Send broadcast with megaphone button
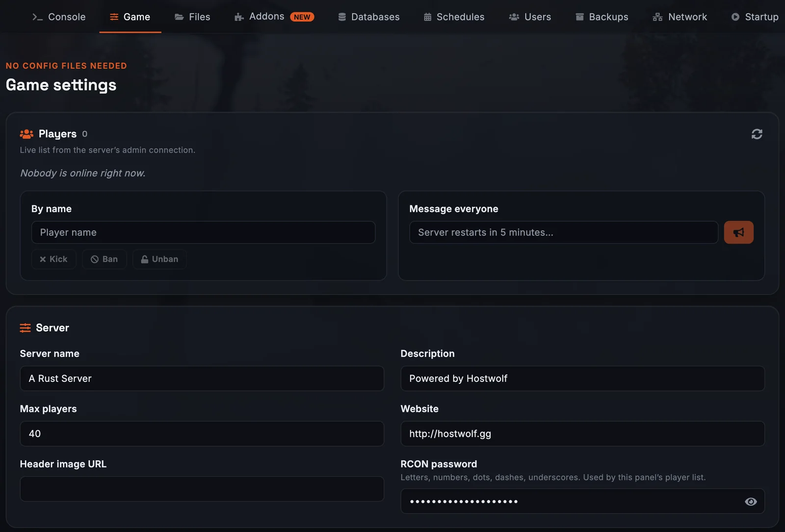Image resolution: width=785 pixels, height=532 pixels. click(x=738, y=232)
